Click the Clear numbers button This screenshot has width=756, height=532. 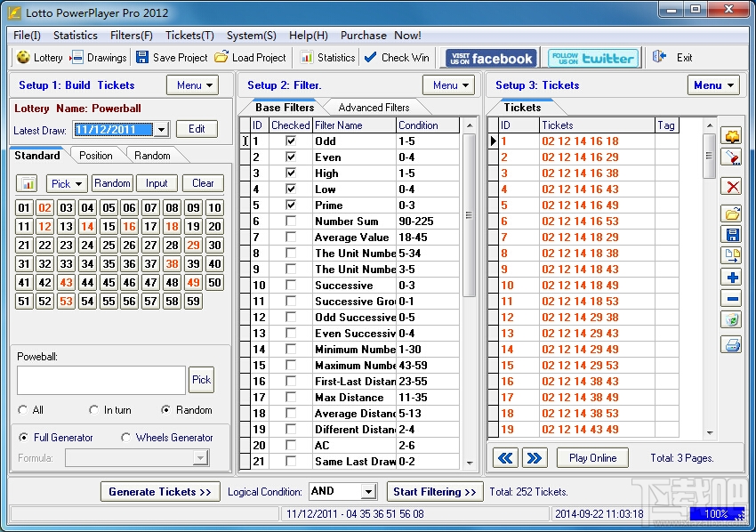click(203, 183)
